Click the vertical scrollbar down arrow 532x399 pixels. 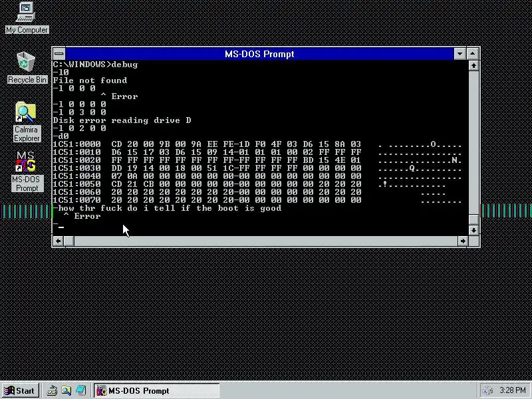(x=473, y=230)
